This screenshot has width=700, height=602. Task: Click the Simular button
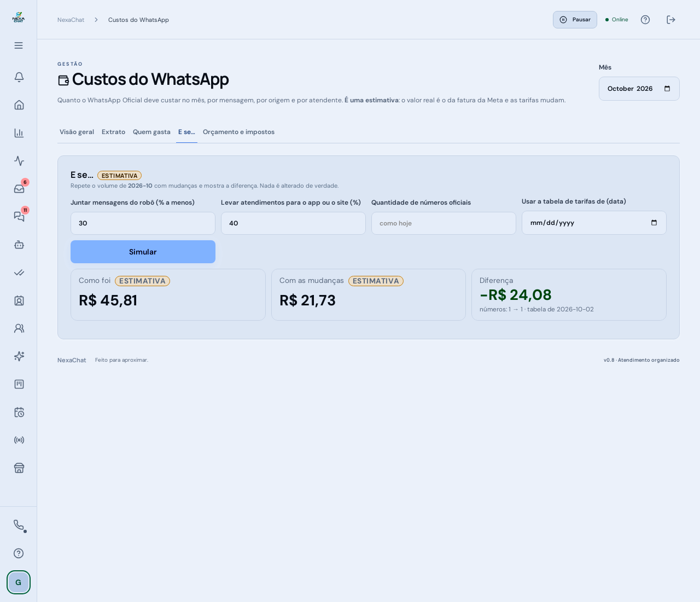click(x=143, y=252)
